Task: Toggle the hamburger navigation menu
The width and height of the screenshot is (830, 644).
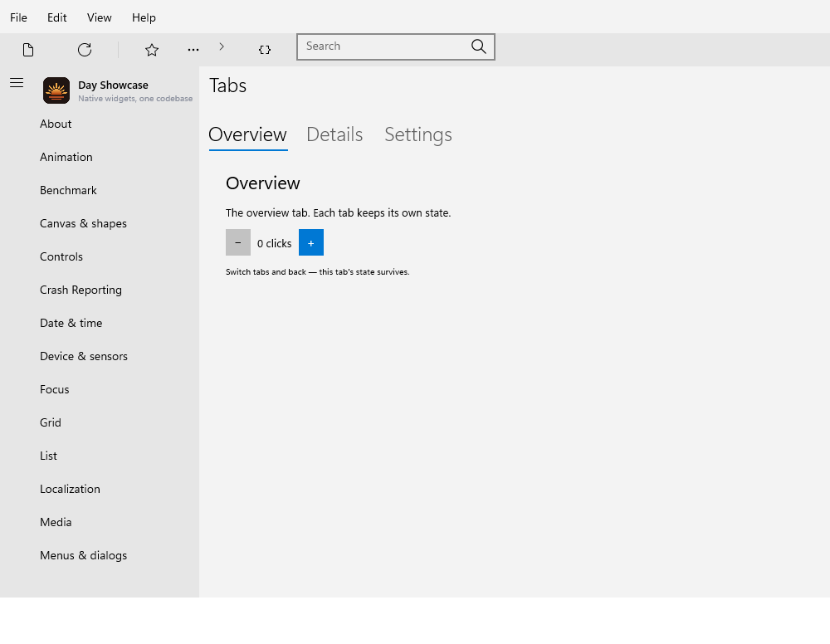Action: [x=17, y=82]
